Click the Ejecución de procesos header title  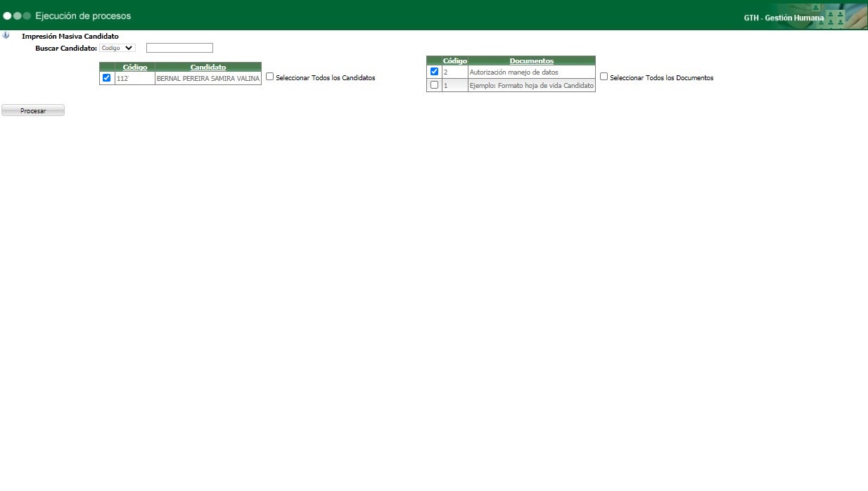click(x=83, y=15)
